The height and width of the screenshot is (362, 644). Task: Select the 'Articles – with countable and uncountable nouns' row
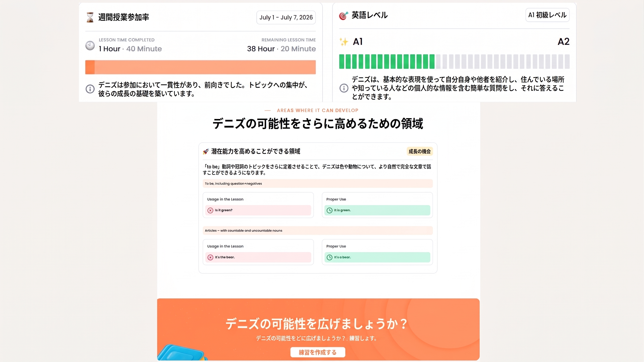coord(318,230)
